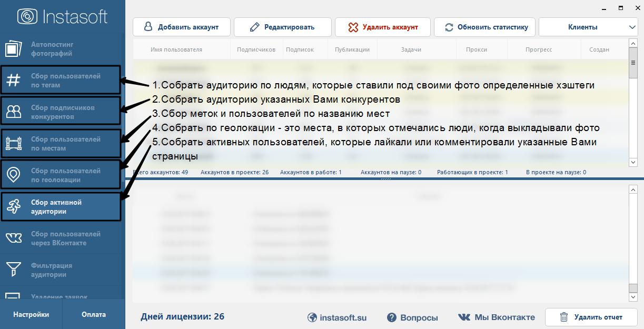The width and height of the screenshot is (644, 329).
Task: Sort by Подписок column header
Action: coord(300,49)
